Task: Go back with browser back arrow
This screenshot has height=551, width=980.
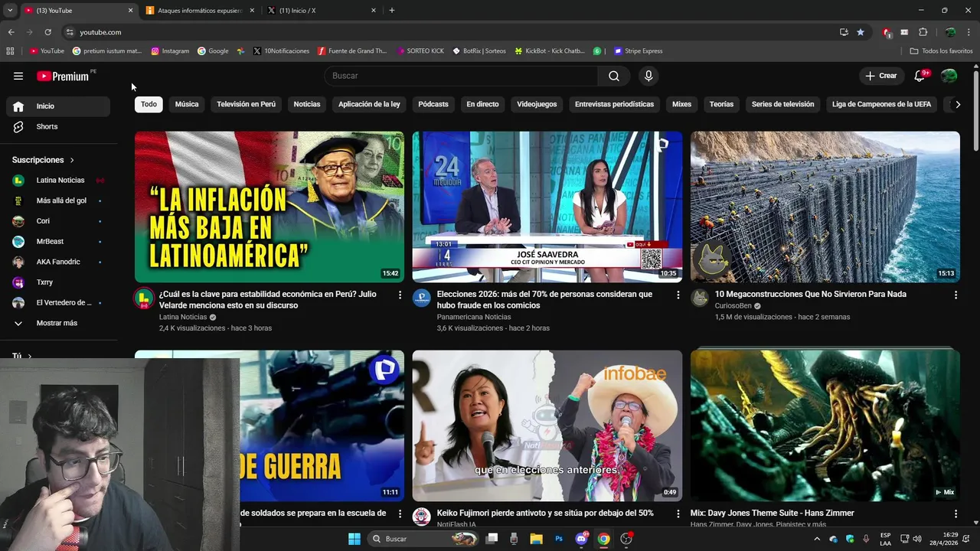Action: (11, 32)
